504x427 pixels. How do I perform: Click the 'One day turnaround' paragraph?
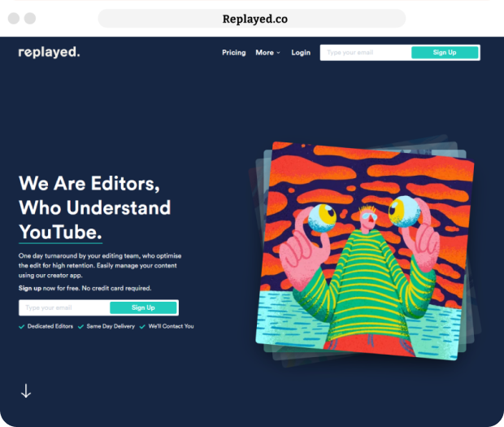(x=100, y=266)
